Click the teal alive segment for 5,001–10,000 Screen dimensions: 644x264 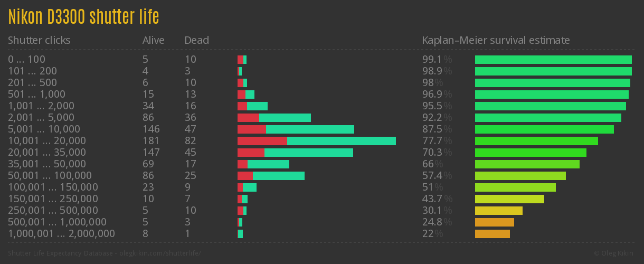310,129
